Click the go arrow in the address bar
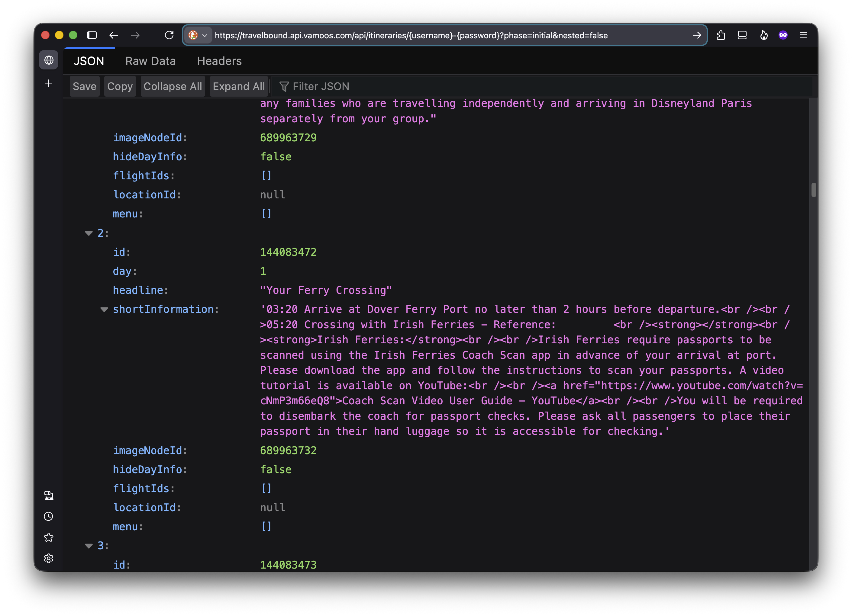The image size is (852, 616). click(696, 35)
